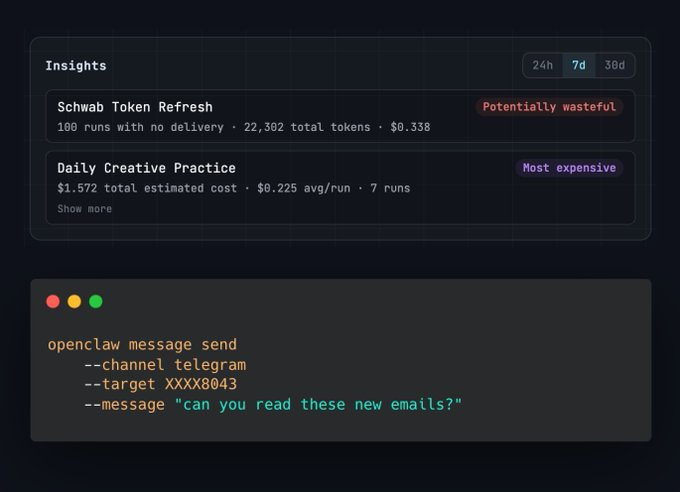The image size is (680, 492).
Task: Click the $0.338 cost on Schwab card
Action: 408,128
